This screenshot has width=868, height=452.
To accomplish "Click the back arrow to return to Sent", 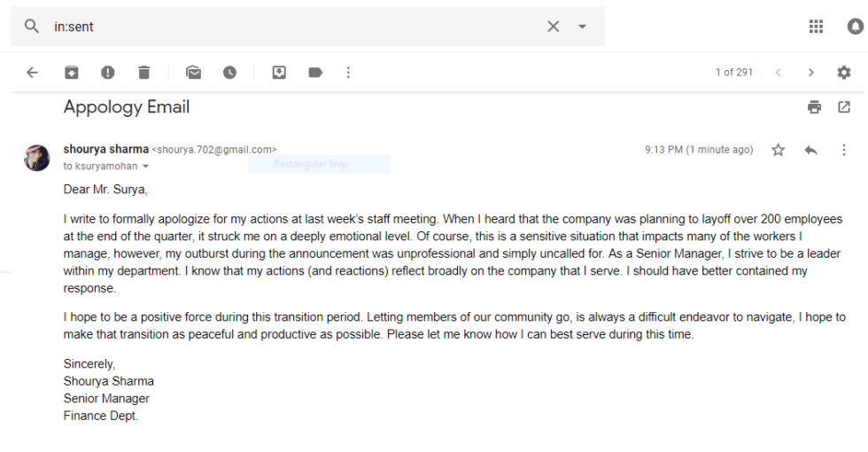I will pyautogui.click(x=33, y=73).
